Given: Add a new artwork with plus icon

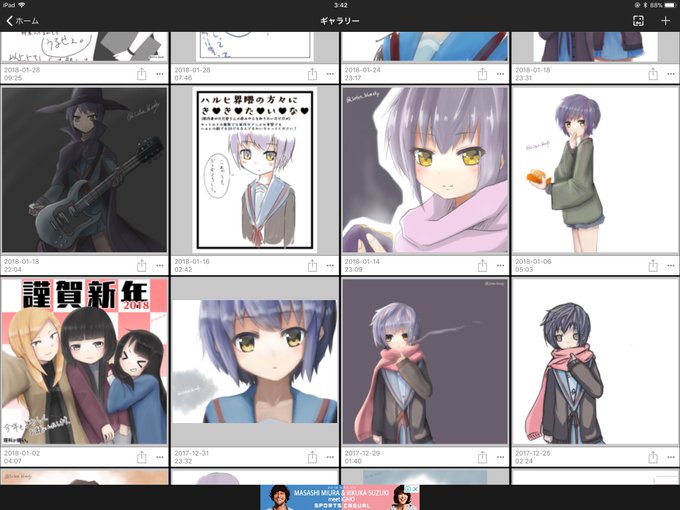Looking at the screenshot, I should click(x=665, y=20).
